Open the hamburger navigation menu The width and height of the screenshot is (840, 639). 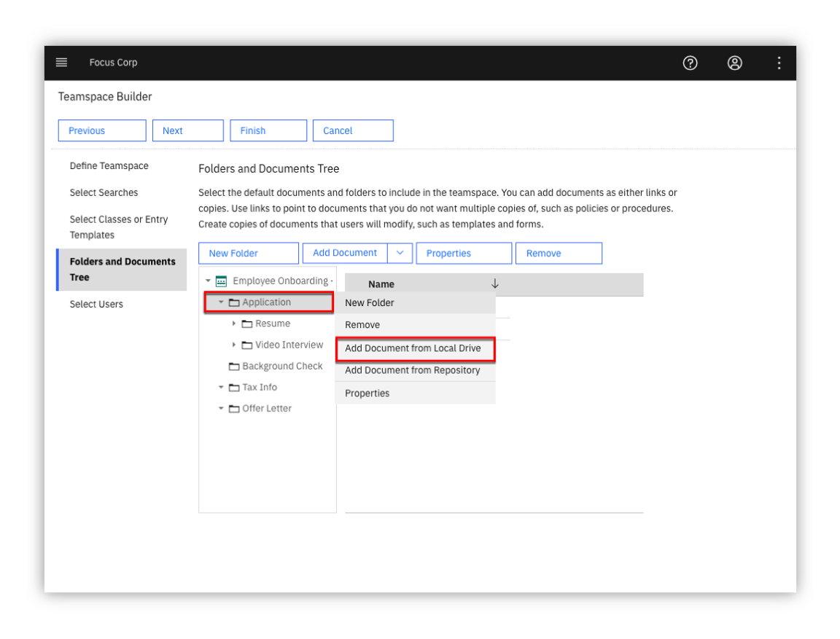[x=61, y=63]
